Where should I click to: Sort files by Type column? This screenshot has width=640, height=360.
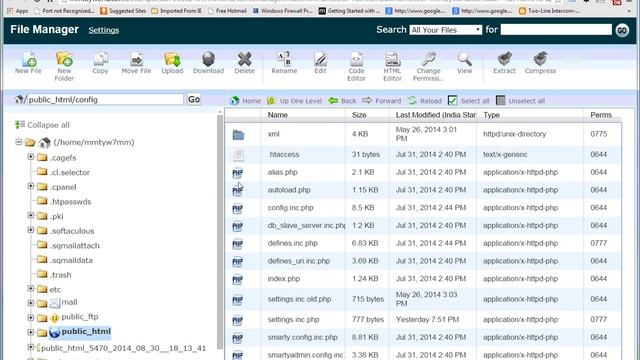point(491,115)
